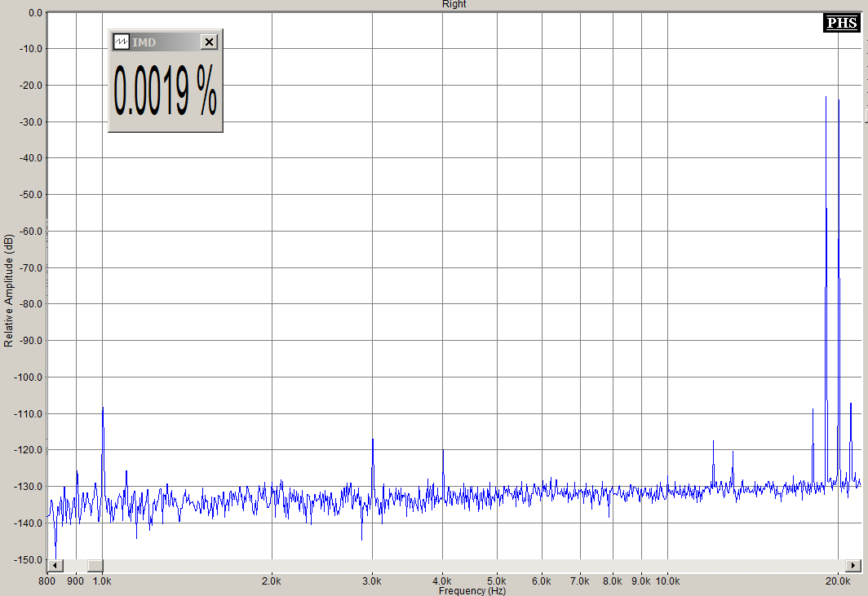Image resolution: width=868 pixels, height=596 pixels.
Task: Click the -80.0 amplitude tick label
Action: tap(31, 304)
